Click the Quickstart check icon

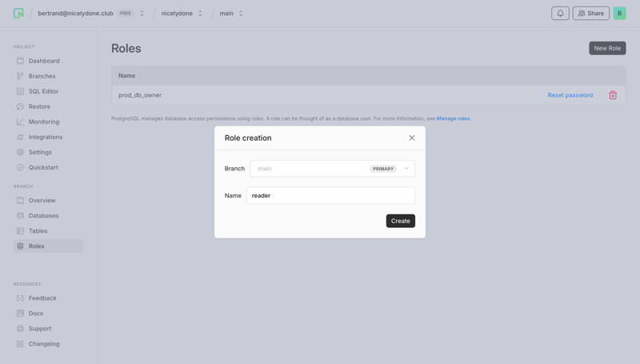point(20,167)
